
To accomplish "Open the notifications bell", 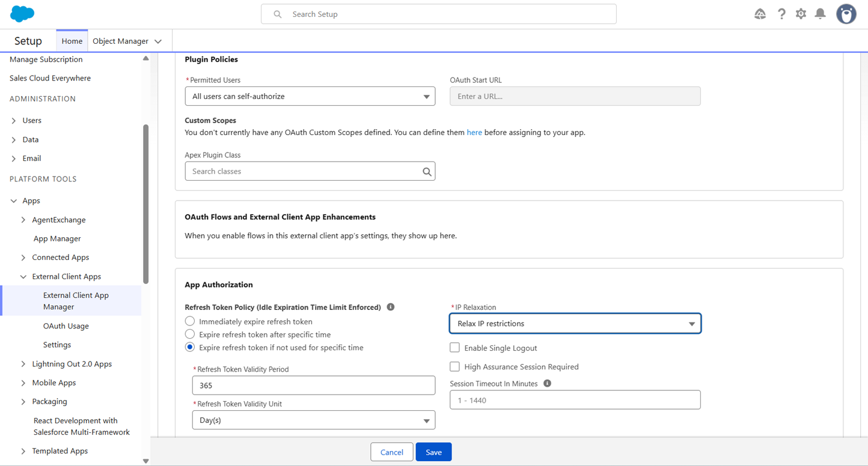I will pyautogui.click(x=820, y=14).
